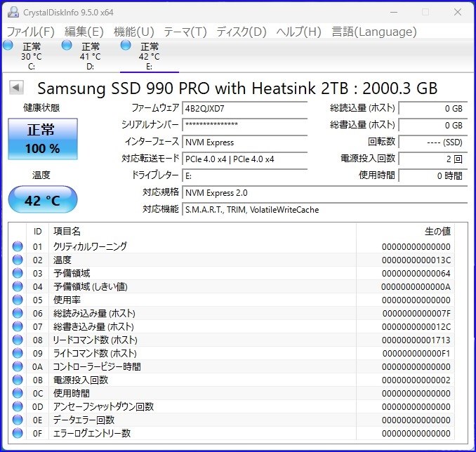Click the firmware field 4B2QJXD7
Viewport: 476px width, 452px height.
pos(245,108)
